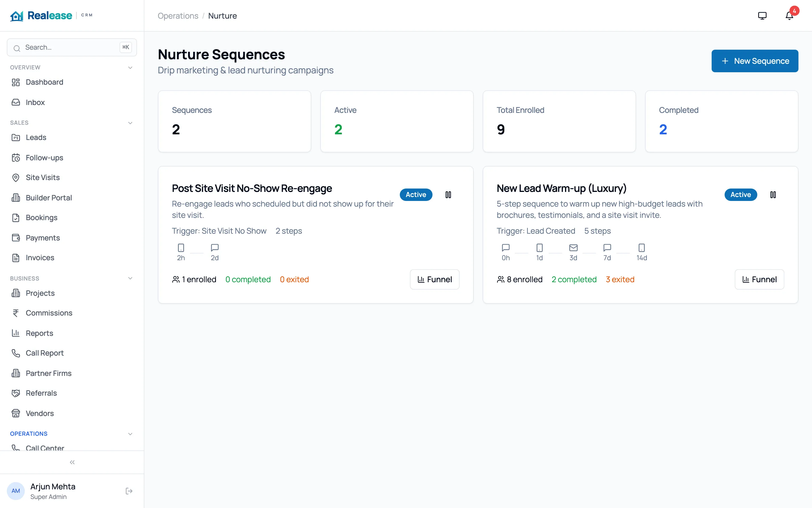
Task: Pause the Post Site Visit No-Show sequence
Action: (x=448, y=194)
